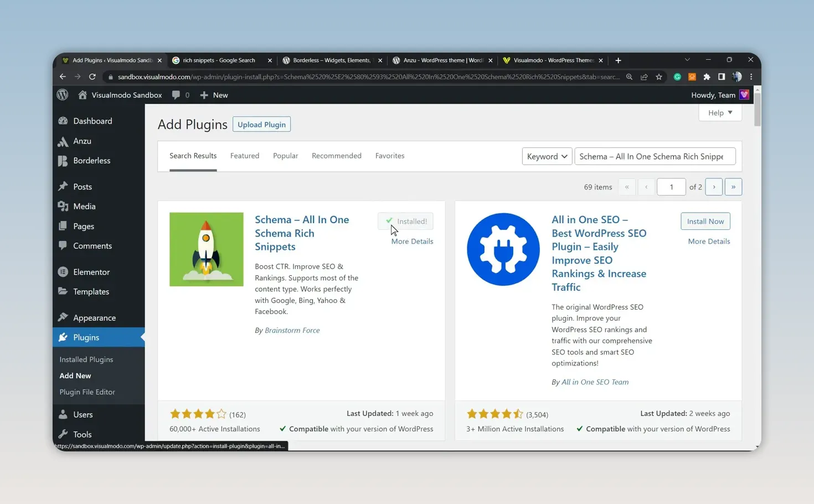Click Upload Plugin button
Screen dimensions: 814x504
(x=261, y=125)
